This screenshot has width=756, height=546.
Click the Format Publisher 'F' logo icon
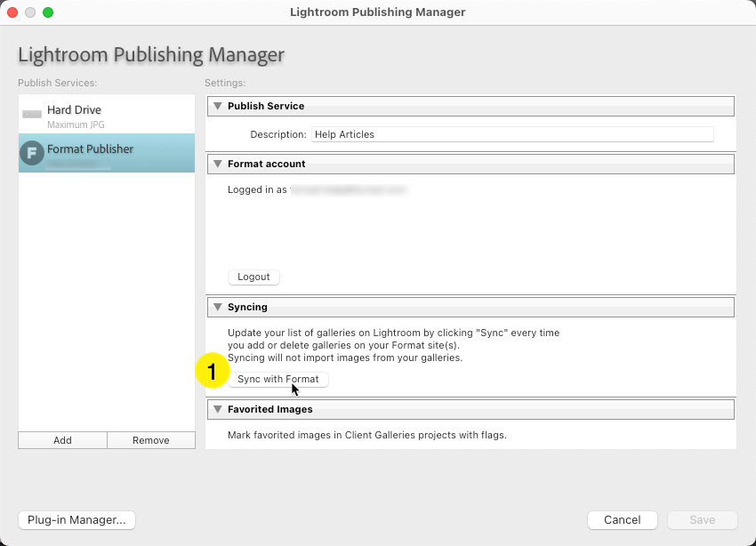pyautogui.click(x=32, y=152)
